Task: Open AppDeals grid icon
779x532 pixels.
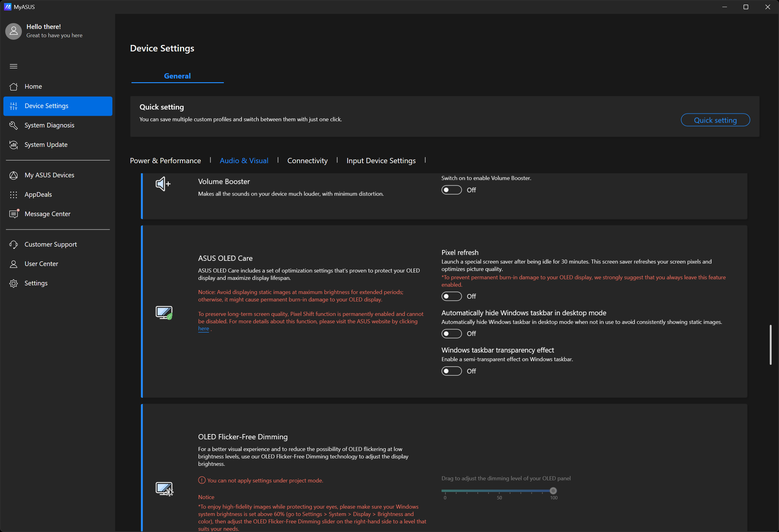Action: click(14, 195)
